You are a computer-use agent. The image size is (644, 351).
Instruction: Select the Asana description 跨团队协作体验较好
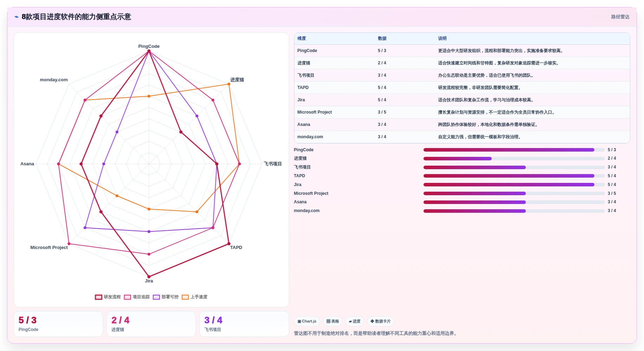(488, 125)
